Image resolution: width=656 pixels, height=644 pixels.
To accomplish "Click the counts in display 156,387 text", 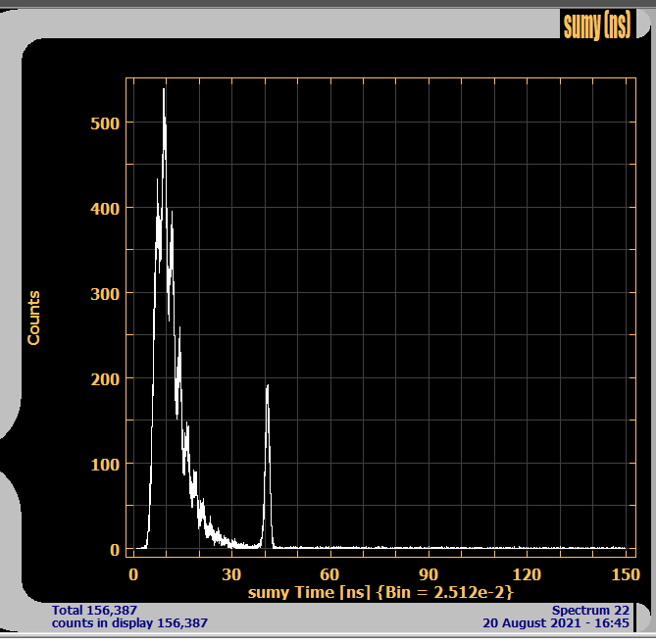I will coord(129,622).
